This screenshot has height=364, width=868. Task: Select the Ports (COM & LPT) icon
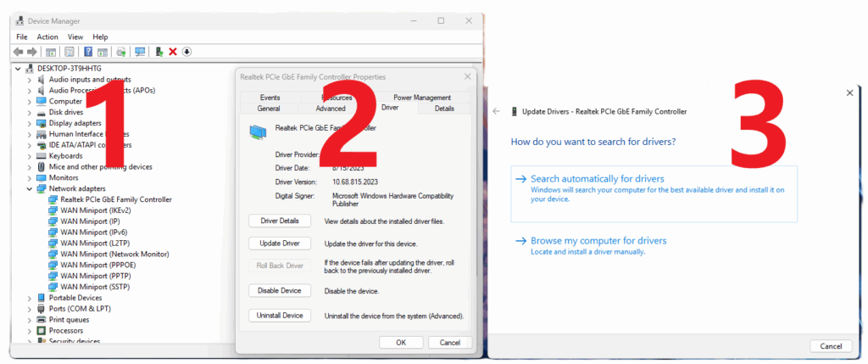coord(41,309)
